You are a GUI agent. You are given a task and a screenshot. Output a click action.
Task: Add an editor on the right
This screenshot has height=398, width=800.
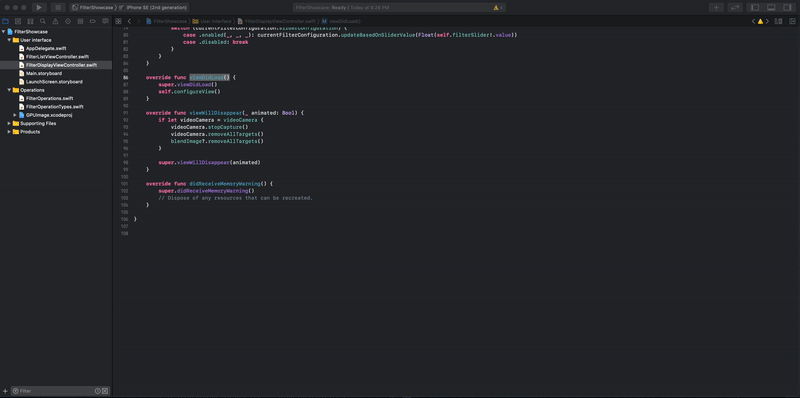pyautogui.click(x=792, y=21)
